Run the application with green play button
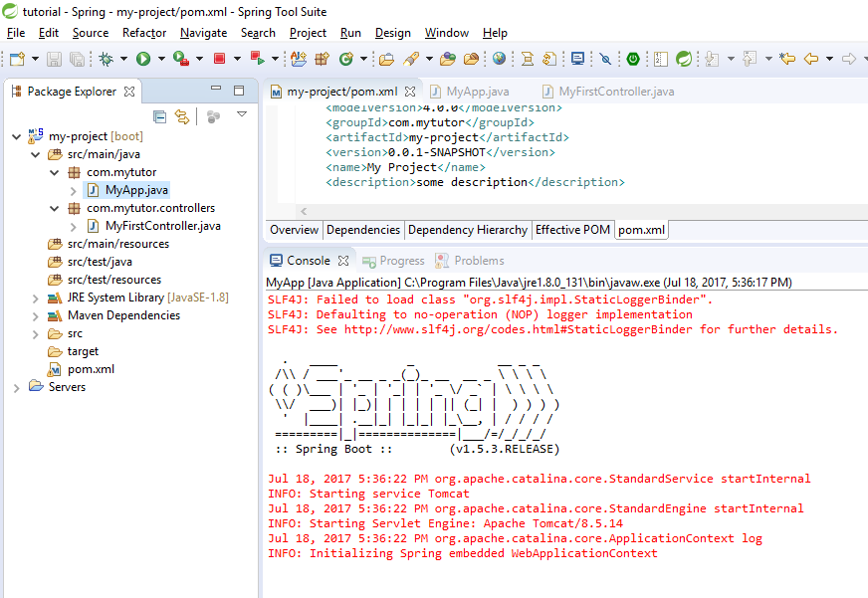Viewport: 868px width, 598px height. [143, 59]
